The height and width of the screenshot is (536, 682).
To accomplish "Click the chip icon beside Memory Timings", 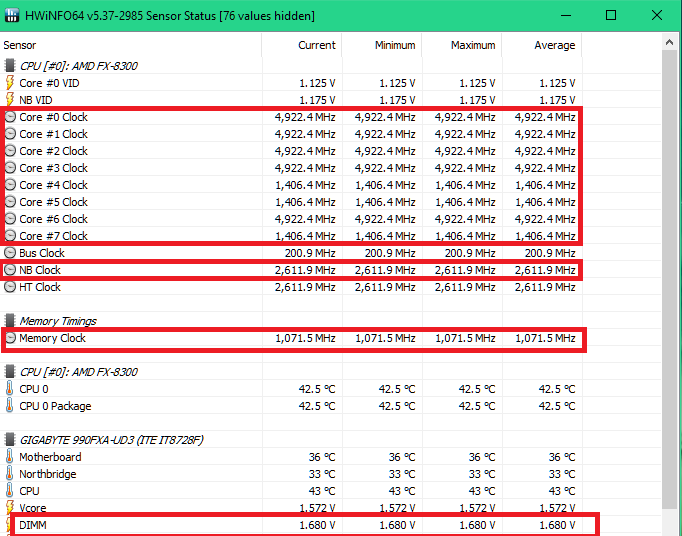I will [10, 321].
